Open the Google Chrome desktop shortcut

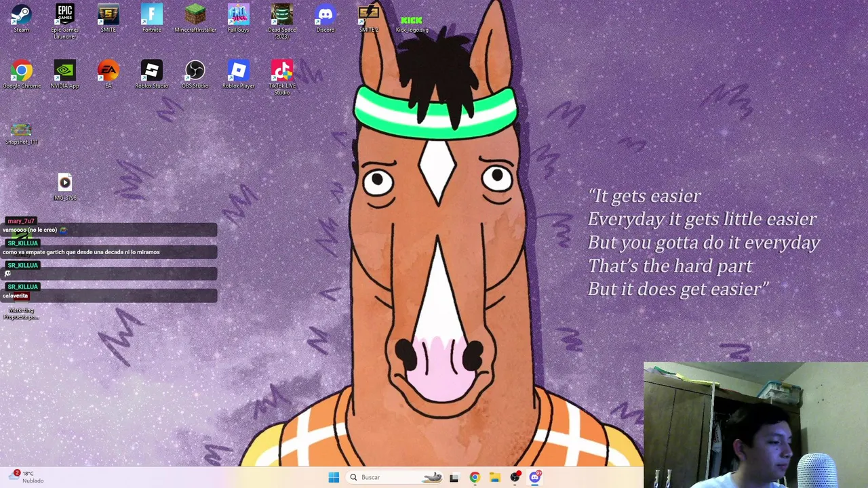21,75
